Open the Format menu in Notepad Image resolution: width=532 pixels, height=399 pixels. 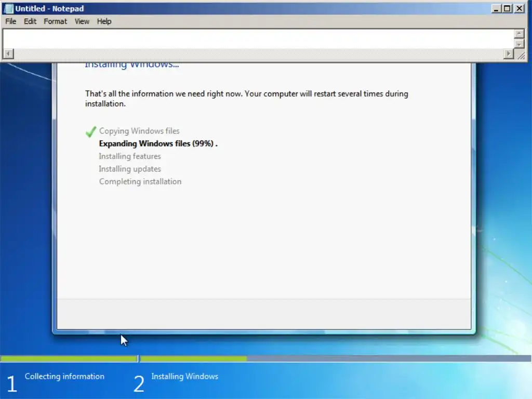tap(55, 21)
